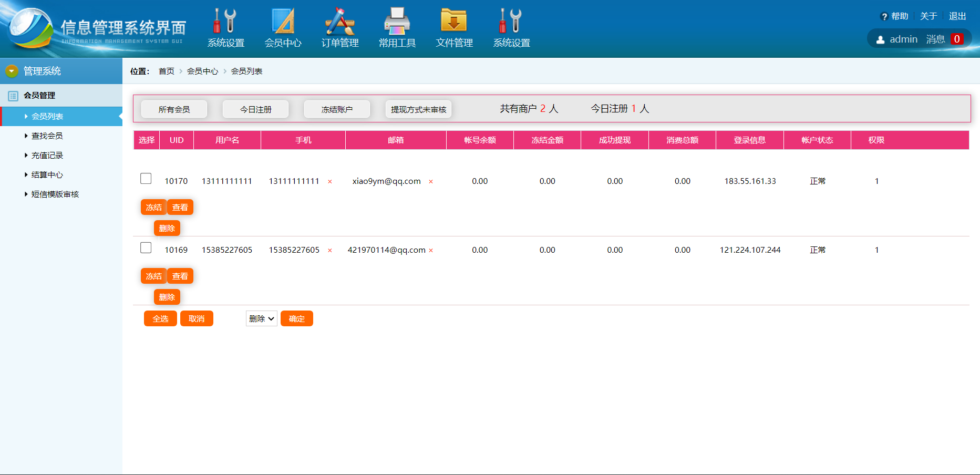Click the 确定 button
980x475 pixels.
pyautogui.click(x=297, y=318)
